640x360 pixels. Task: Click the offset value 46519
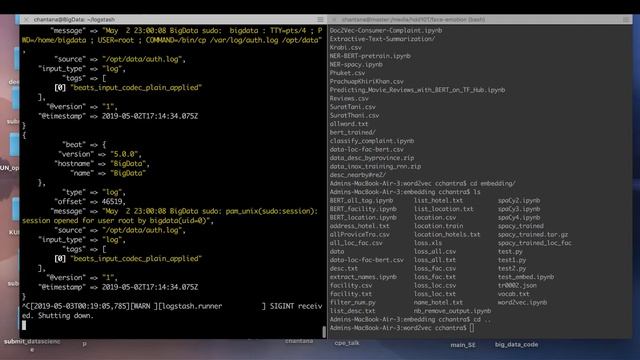click(x=112, y=202)
